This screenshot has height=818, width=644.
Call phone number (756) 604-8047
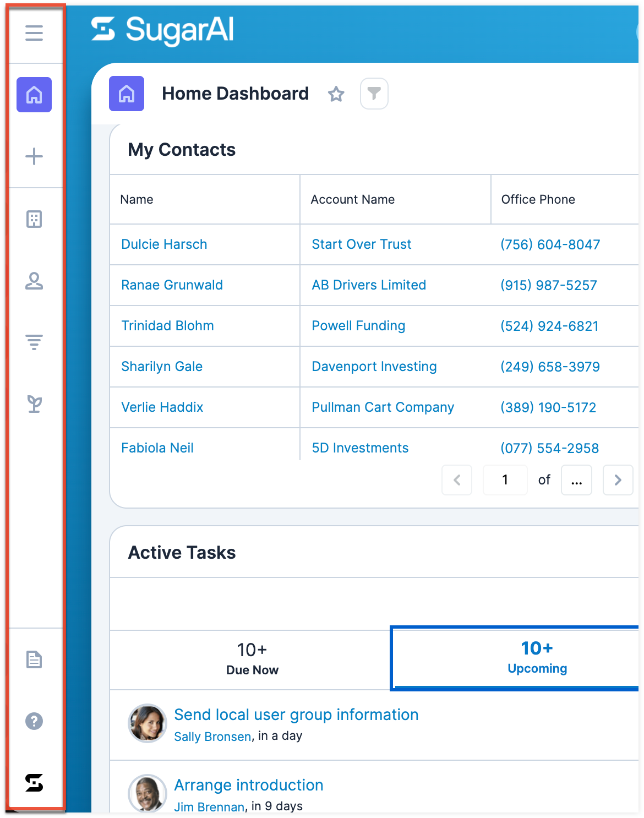(550, 244)
